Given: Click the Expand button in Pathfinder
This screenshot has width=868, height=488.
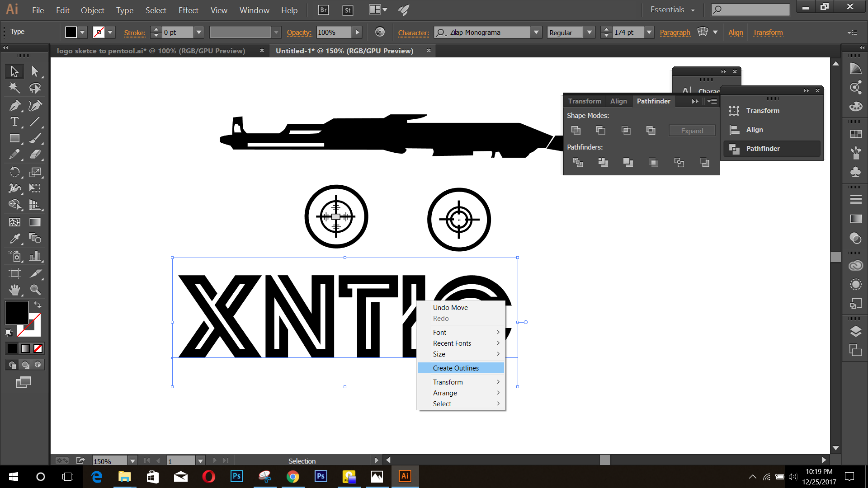Looking at the screenshot, I should coord(692,131).
